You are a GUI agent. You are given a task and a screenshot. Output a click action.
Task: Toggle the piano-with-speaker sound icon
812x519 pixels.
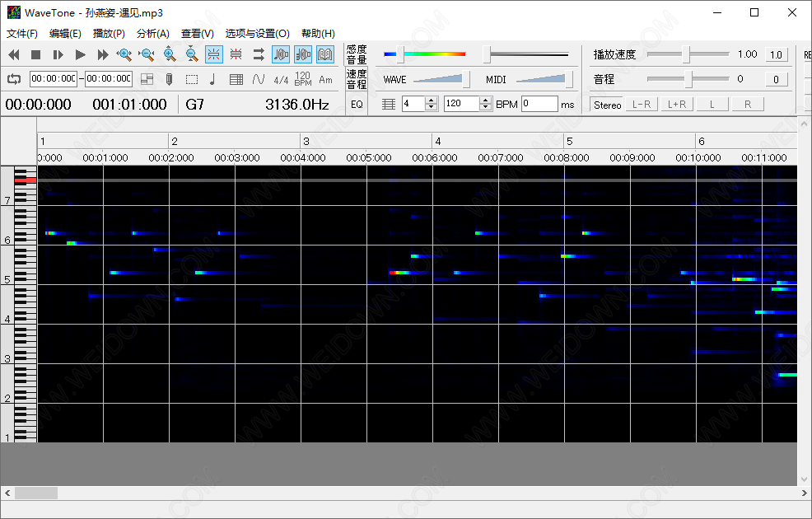click(x=303, y=54)
